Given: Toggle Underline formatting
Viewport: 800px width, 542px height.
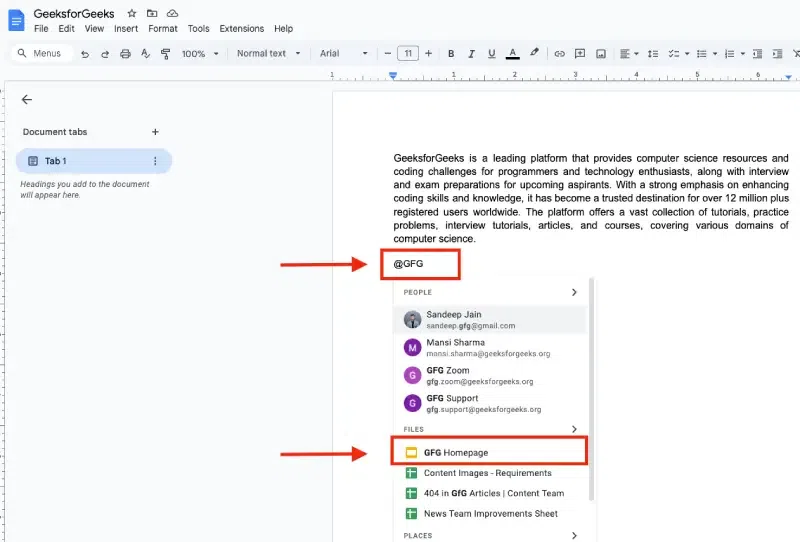Looking at the screenshot, I should pos(491,54).
